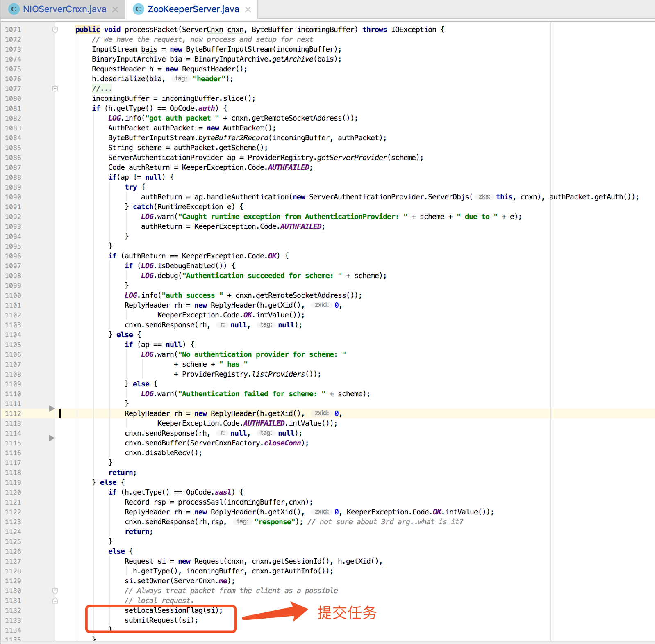Collapse the processPacket method fold at line 1071
655x644 pixels.
point(55,30)
